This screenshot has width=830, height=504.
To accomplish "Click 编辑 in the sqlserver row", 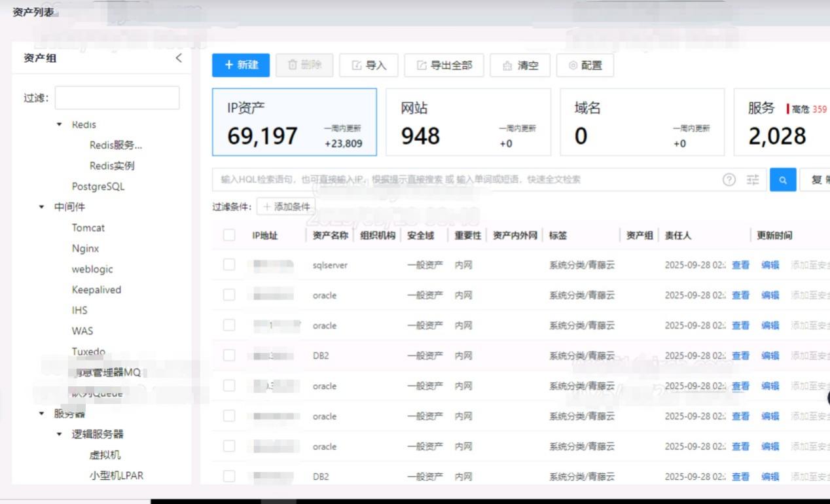I will click(x=770, y=265).
